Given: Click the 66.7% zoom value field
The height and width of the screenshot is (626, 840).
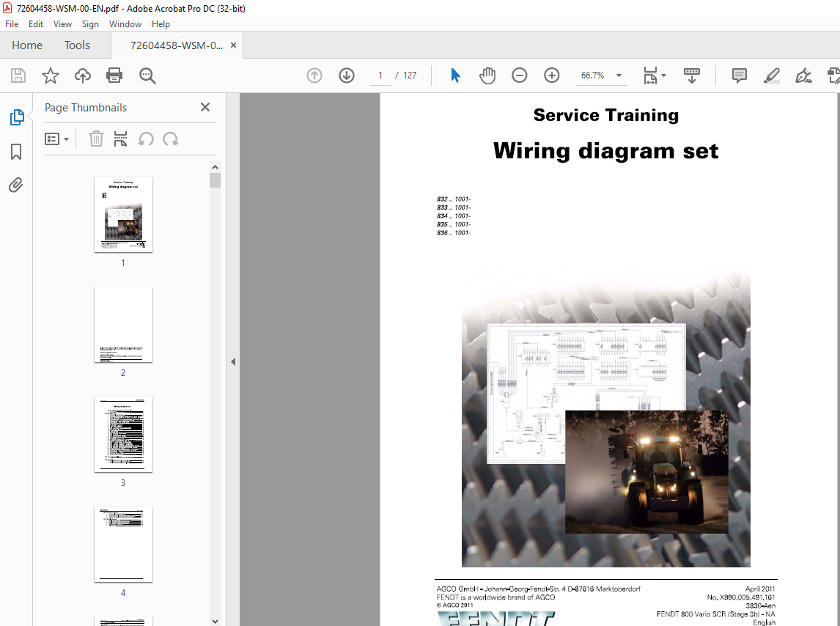Looking at the screenshot, I should (592, 76).
